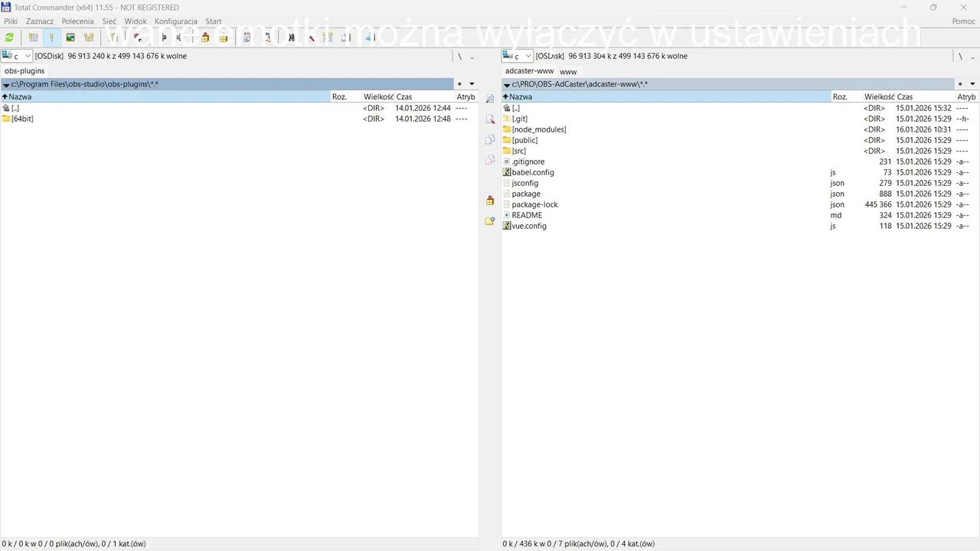Click the Pack icon in middle vertical bar
Image resolution: width=980 pixels, height=551 pixels.
[x=490, y=201]
